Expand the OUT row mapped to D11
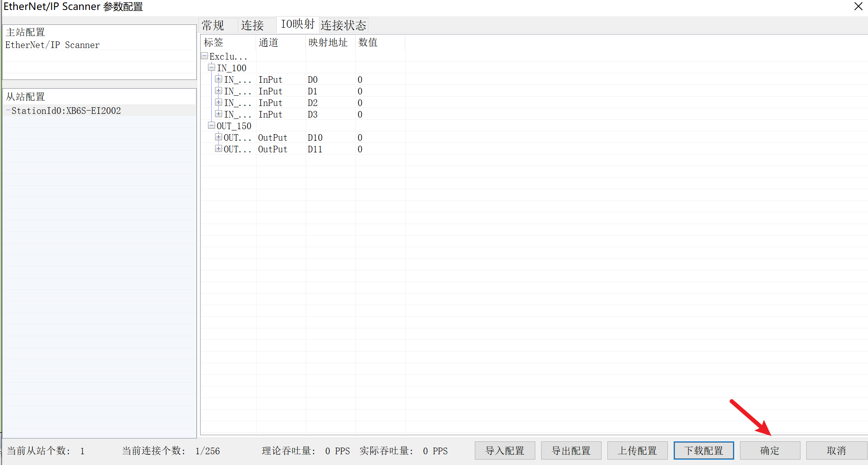 [x=218, y=148]
